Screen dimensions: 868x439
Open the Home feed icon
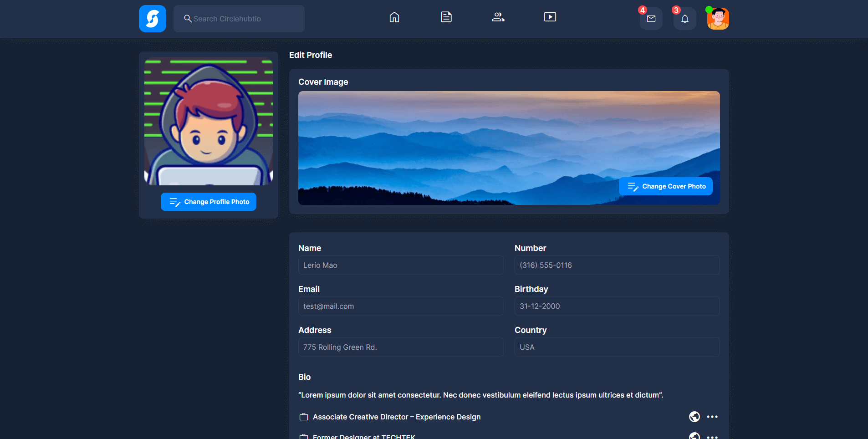(394, 17)
